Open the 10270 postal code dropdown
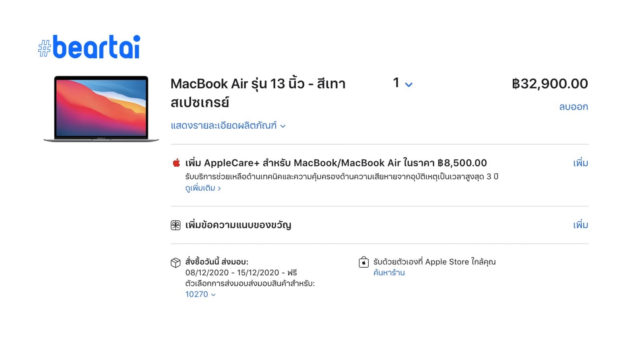The height and width of the screenshot is (338, 644). 200,295
